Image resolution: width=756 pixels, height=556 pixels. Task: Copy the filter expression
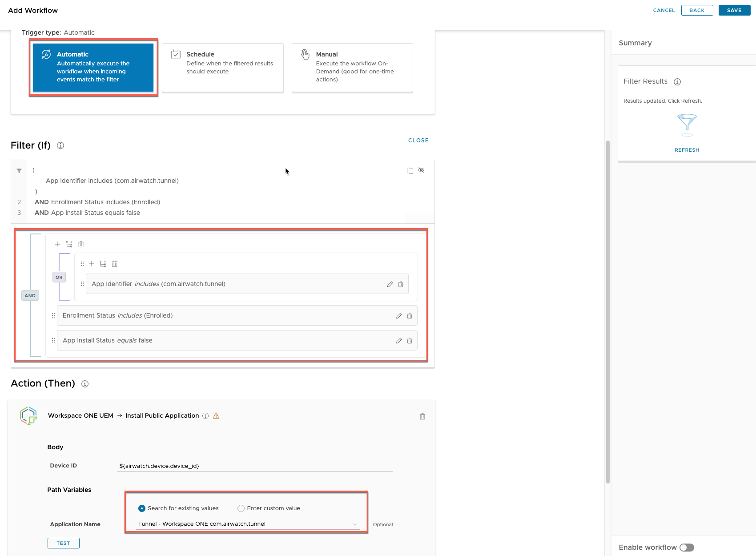point(410,170)
